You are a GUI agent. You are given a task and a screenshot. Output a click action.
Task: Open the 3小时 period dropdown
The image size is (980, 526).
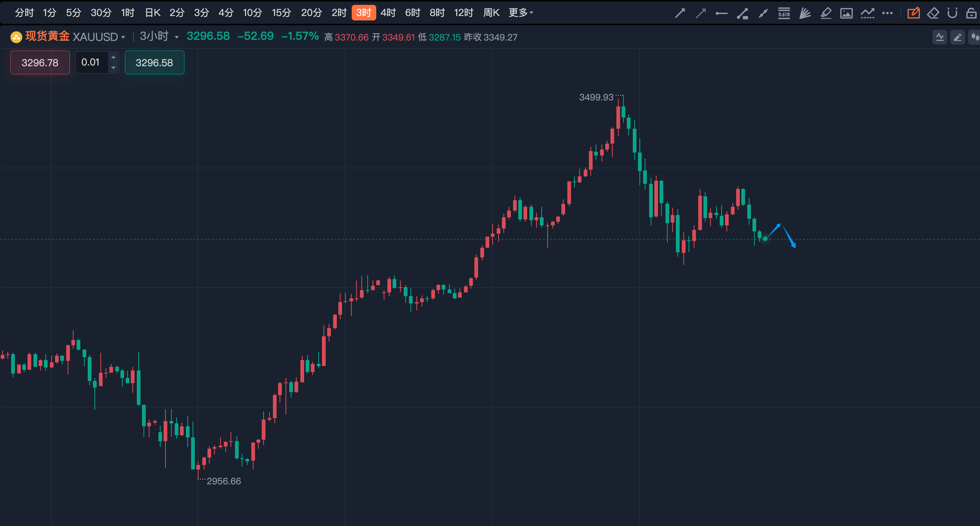tap(159, 36)
